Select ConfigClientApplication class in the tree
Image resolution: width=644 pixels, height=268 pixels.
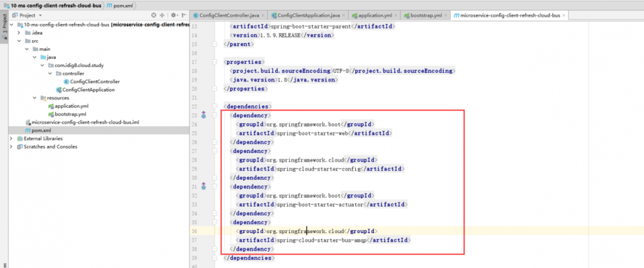(x=88, y=90)
